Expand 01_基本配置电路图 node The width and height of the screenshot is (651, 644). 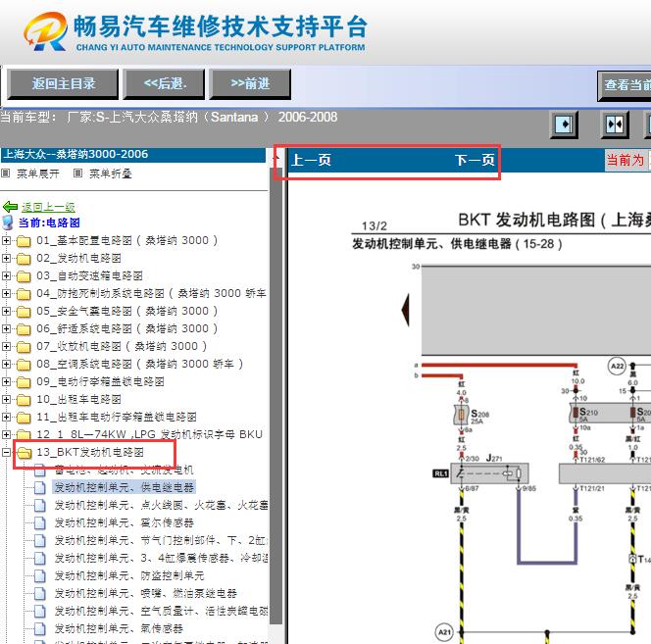[x=6, y=240]
